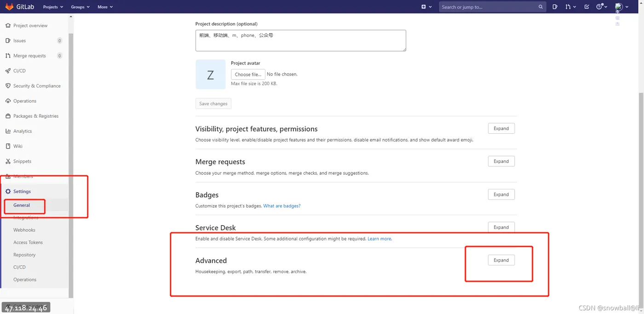Click the search magnifier icon
The width and height of the screenshot is (644, 314).
pyautogui.click(x=540, y=7)
